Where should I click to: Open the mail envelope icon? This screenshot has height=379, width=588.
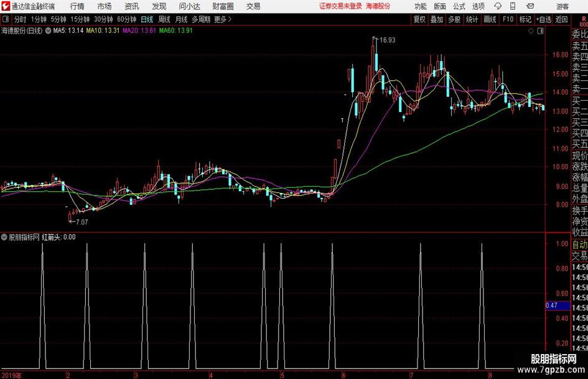click(530, 6)
